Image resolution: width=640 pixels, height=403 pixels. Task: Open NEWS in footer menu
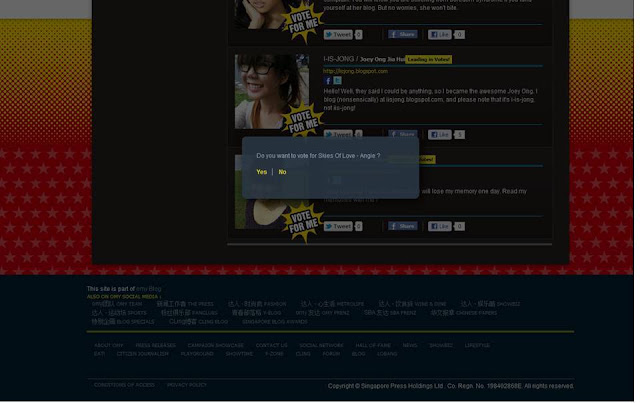(410, 345)
